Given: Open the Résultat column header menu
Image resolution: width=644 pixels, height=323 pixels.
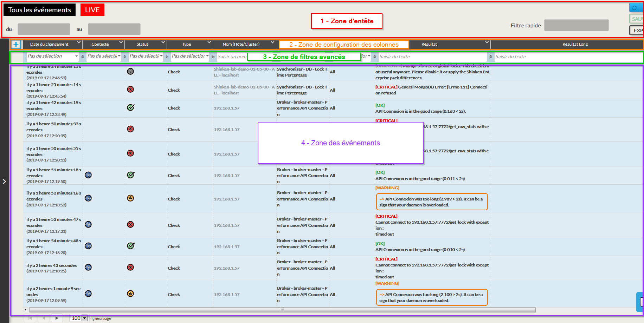Looking at the screenshot, I should [487, 43].
